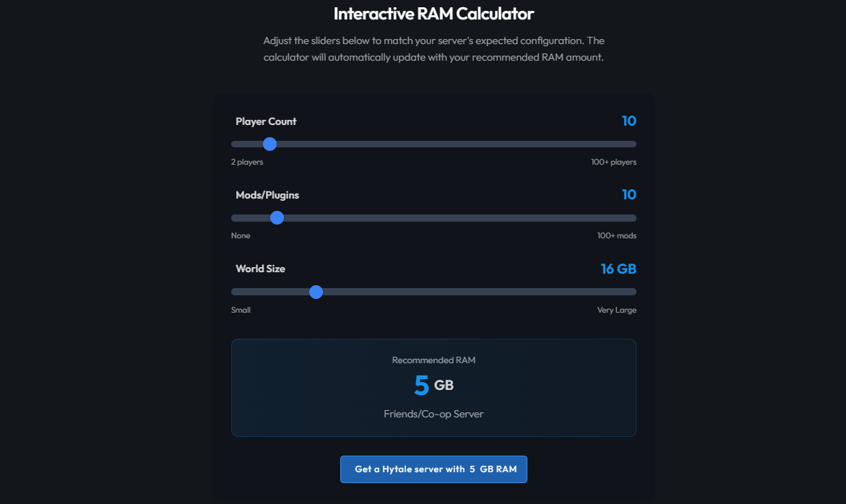Click the 'None' label under Mods/Plugins
This screenshot has width=846, height=504.
coord(241,236)
